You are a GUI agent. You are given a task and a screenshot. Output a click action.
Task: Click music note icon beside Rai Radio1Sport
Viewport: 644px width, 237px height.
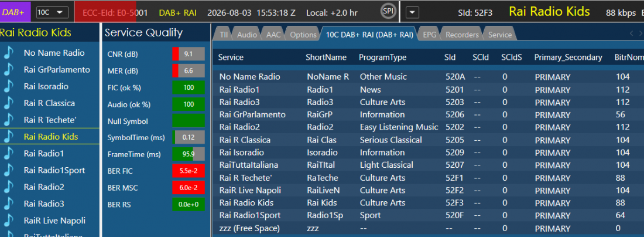point(9,170)
